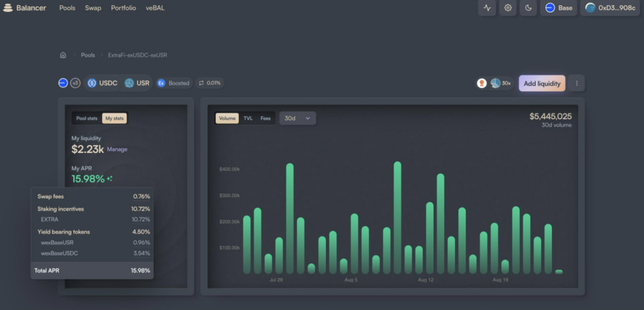Open the Swap menu item
The width and height of the screenshot is (644, 310).
[x=93, y=8]
